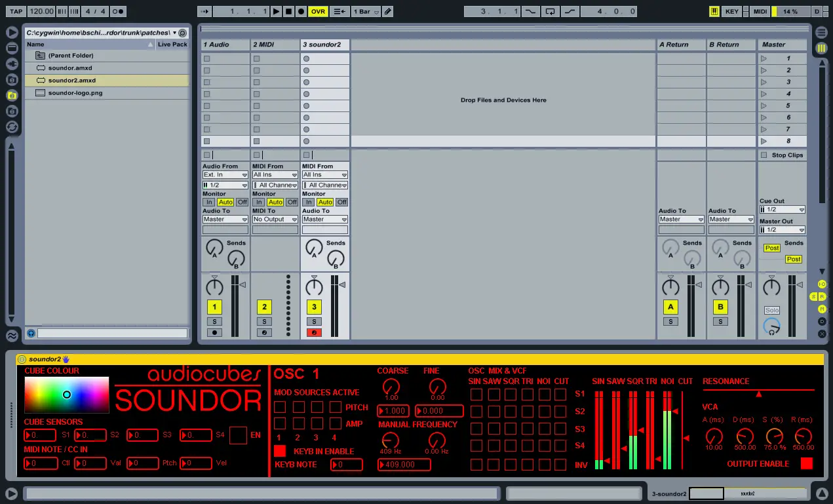Open the 1 Bar quantization dropdown
The height and width of the screenshot is (504, 833).
pyautogui.click(x=366, y=11)
